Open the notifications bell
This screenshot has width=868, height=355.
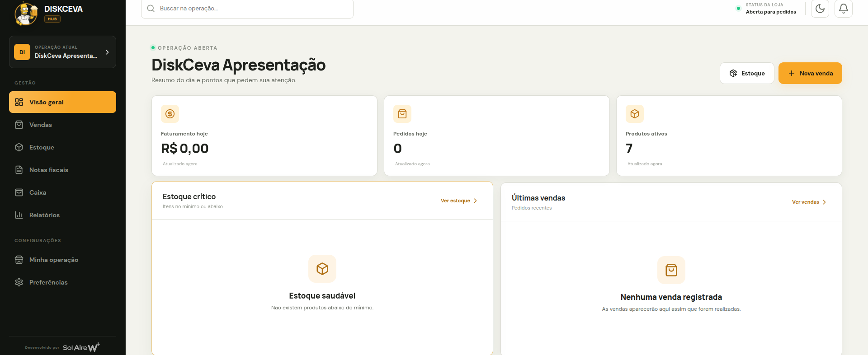[843, 9]
